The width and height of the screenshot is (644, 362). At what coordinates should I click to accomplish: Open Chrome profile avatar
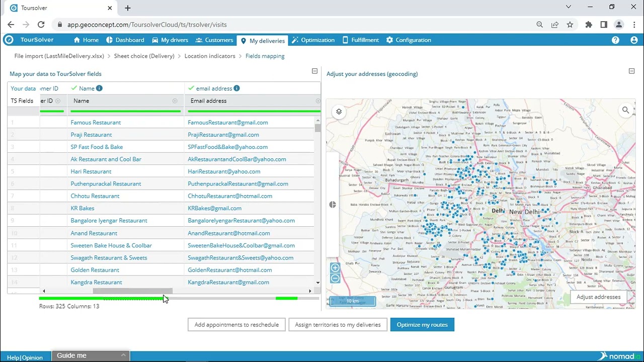(619, 24)
